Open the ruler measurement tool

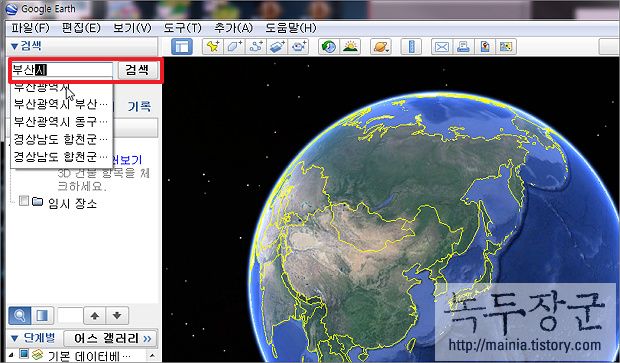(x=411, y=47)
